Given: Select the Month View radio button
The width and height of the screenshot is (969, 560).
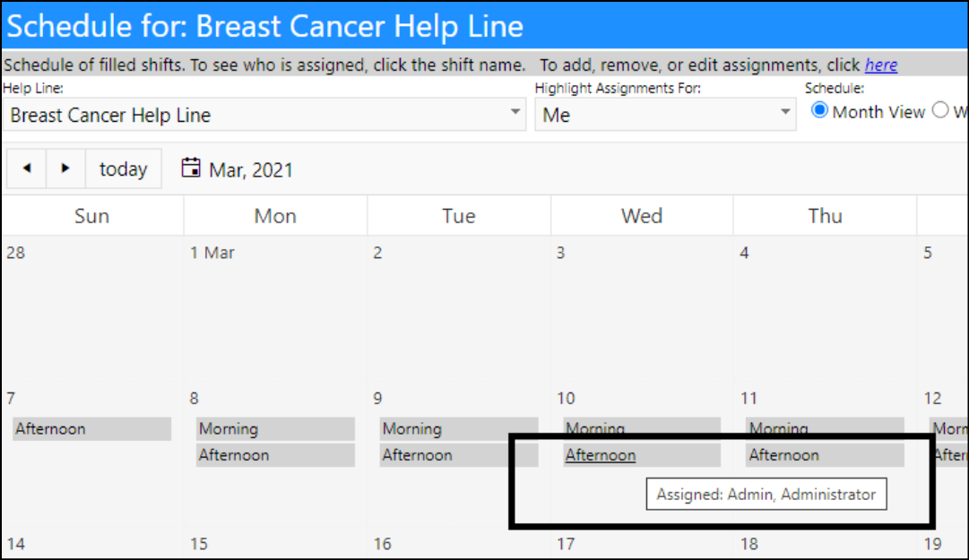Looking at the screenshot, I should [819, 111].
